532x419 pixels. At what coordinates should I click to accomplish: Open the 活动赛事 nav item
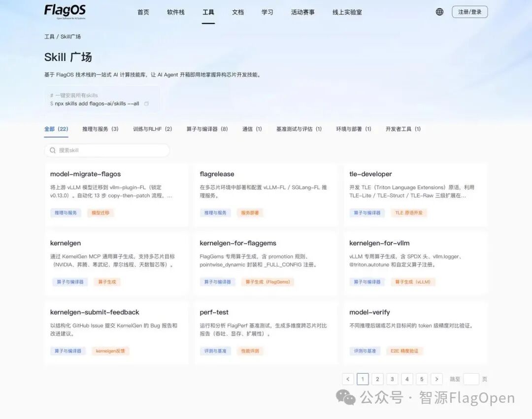click(x=302, y=12)
